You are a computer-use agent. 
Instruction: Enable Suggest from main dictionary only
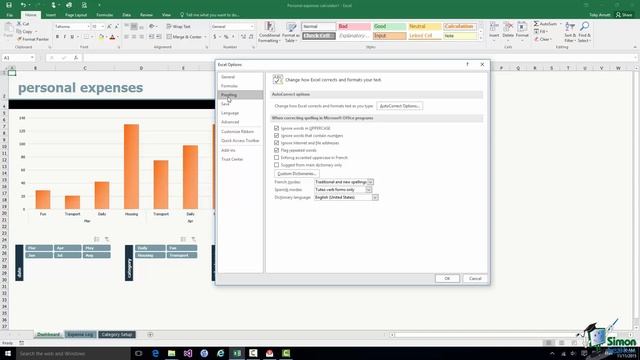point(276,165)
